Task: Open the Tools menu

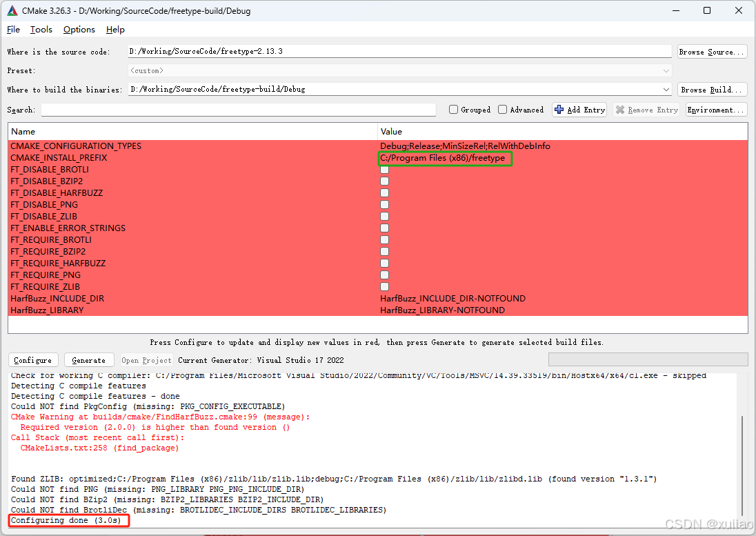Action: [41, 30]
